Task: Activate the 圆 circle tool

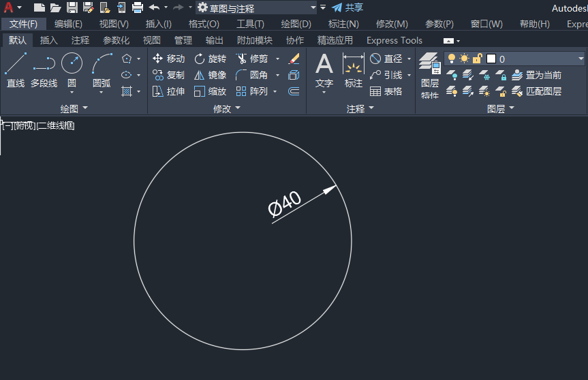Action: pos(72,70)
